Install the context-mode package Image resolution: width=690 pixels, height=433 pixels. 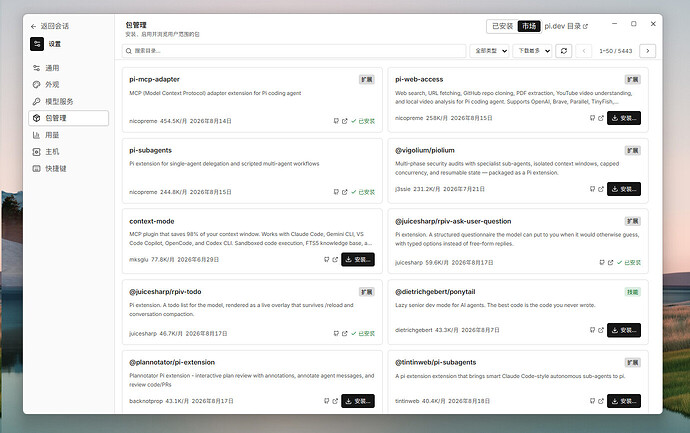358,260
